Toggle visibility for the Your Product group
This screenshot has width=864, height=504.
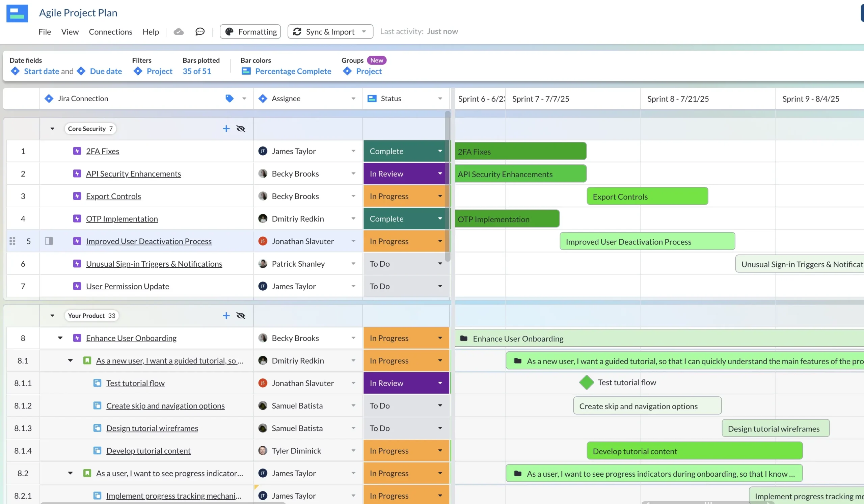[241, 315]
